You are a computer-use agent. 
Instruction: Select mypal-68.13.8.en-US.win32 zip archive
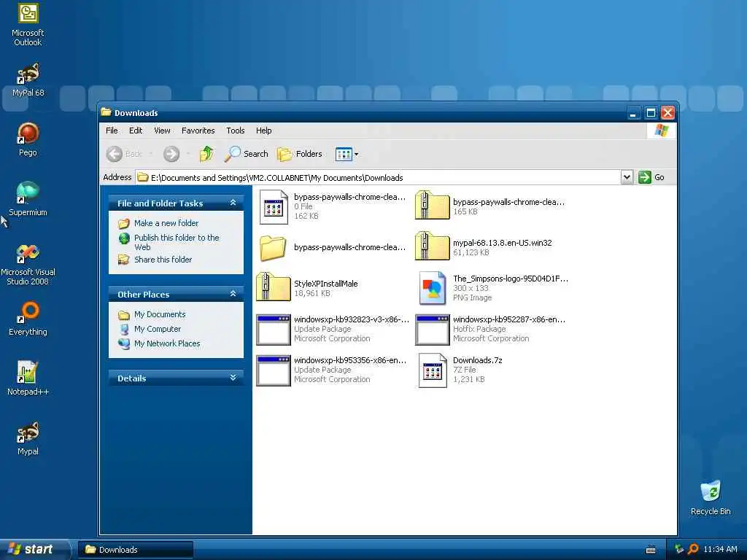432,246
